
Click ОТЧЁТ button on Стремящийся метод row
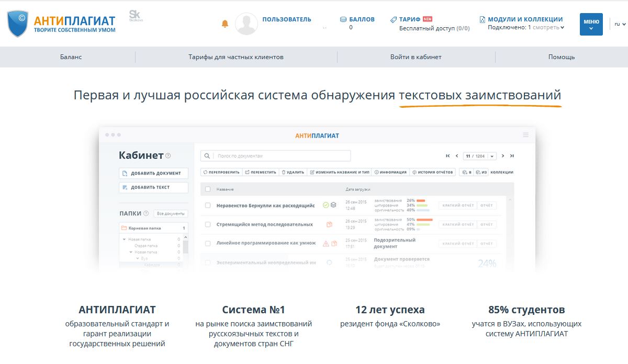(487, 224)
